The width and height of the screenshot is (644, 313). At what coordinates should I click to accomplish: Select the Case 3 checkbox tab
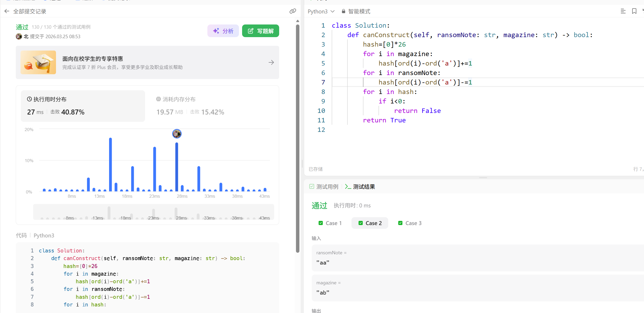point(410,223)
